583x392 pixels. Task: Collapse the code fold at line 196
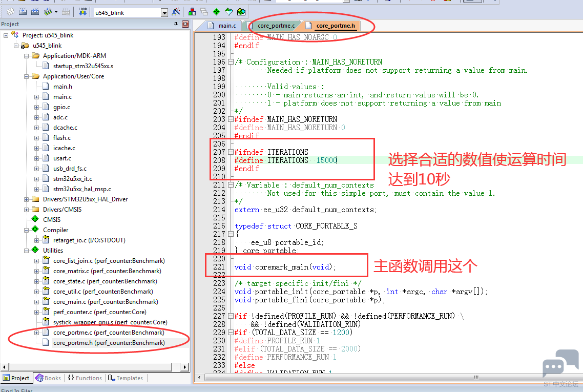[x=231, y=62]
